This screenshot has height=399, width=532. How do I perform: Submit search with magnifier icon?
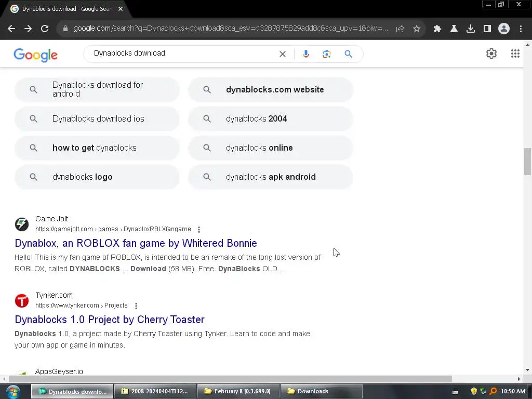tap(349, 54)
